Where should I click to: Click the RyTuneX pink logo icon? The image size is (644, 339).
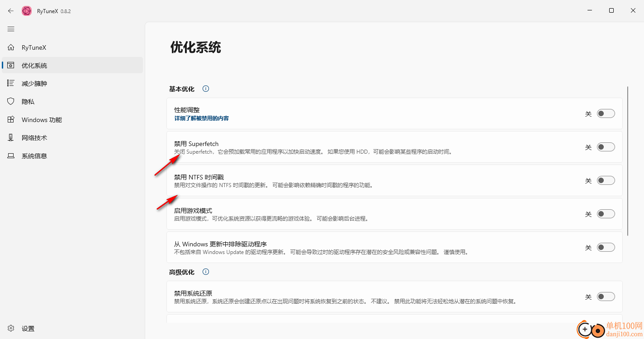tap(27, 11)
